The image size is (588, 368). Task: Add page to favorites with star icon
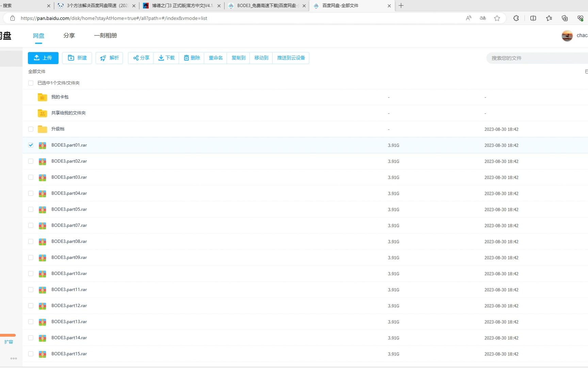click(x=497, y=18)
